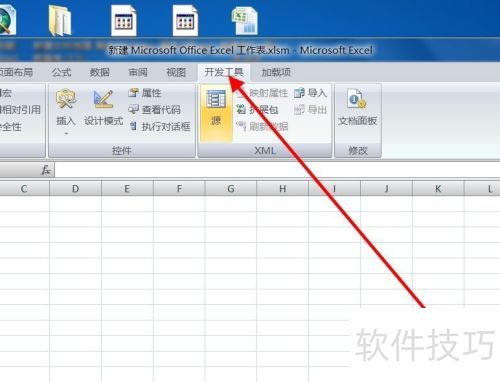Select column H header
Screen dimensions: 500x382
282,189
